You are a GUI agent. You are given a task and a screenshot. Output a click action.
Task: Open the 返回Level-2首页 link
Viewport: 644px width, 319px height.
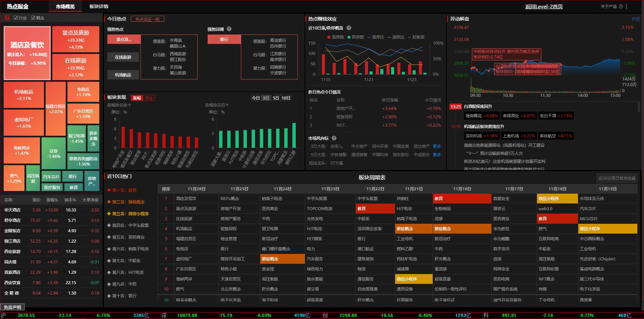[544, 6]
